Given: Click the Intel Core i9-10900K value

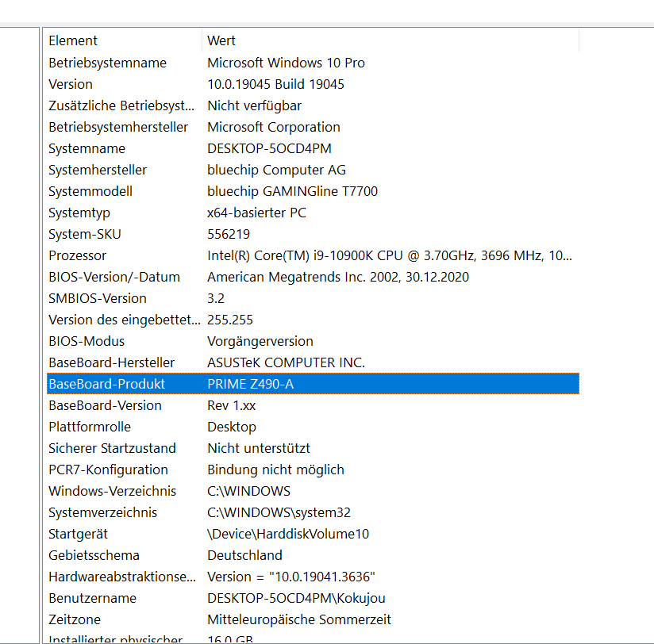Looking at the screenshot, I should [390, 255].
